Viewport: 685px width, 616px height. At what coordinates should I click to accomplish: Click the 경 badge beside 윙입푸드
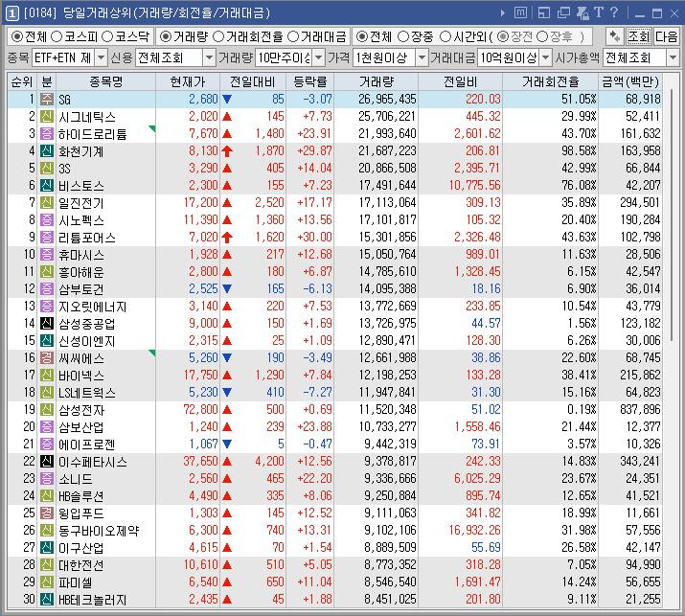[x=47, y=513]
